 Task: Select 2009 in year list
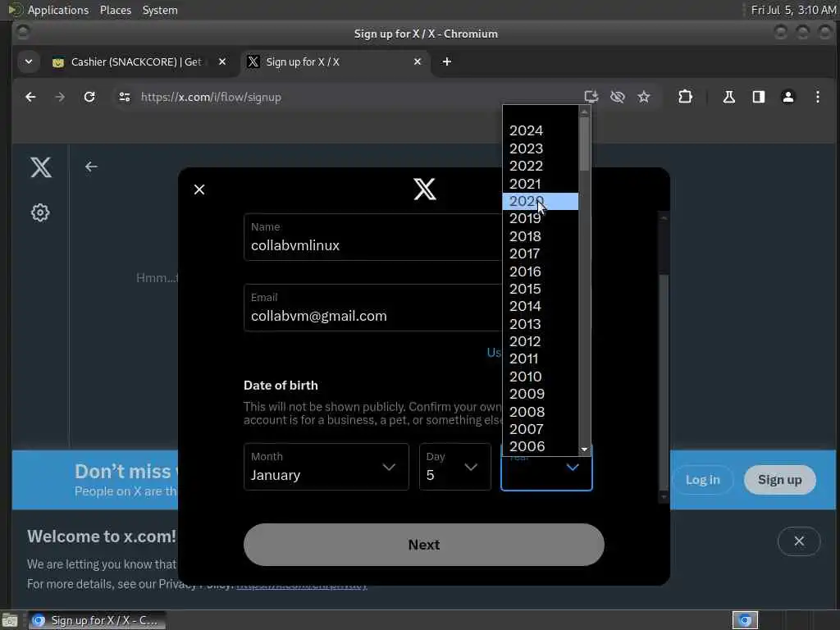[540, 395]
